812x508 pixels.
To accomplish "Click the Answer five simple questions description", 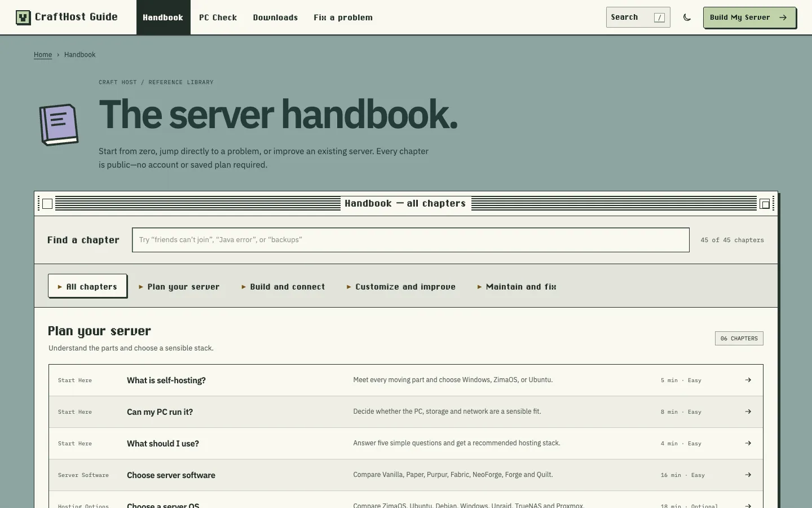I will coord(457,443).
